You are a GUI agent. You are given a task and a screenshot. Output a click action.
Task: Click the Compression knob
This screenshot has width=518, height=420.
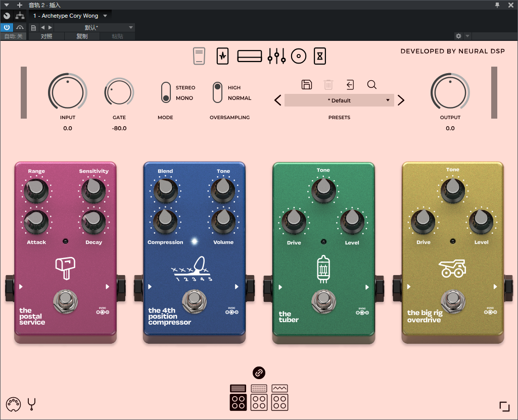(x=166, y=222)
